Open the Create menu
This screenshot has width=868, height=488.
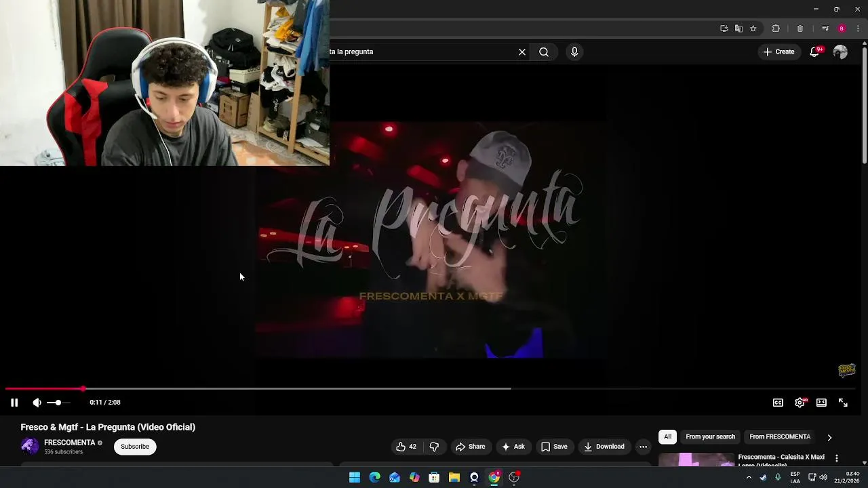[x=778, y=52]
